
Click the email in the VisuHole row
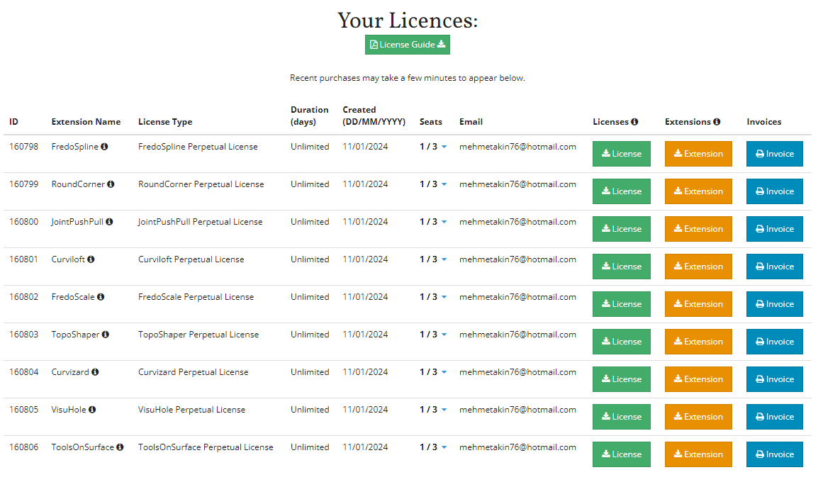click(517, 409)
